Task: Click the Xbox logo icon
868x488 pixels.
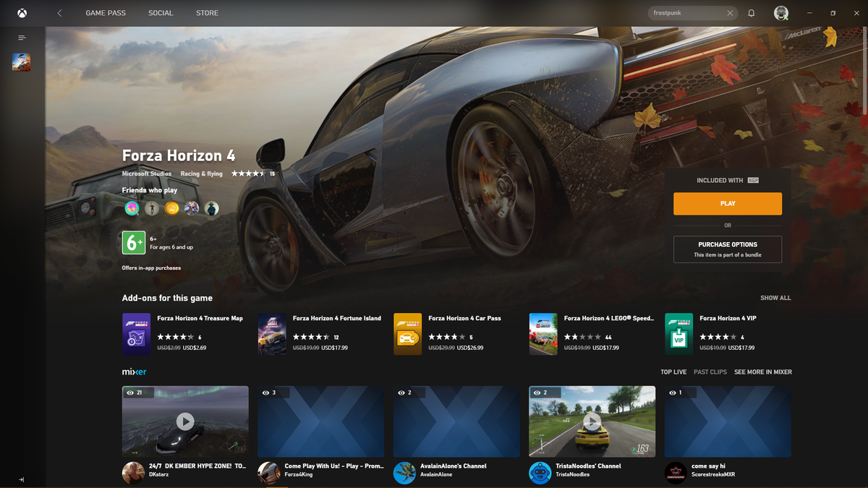Action: point(22,13)
